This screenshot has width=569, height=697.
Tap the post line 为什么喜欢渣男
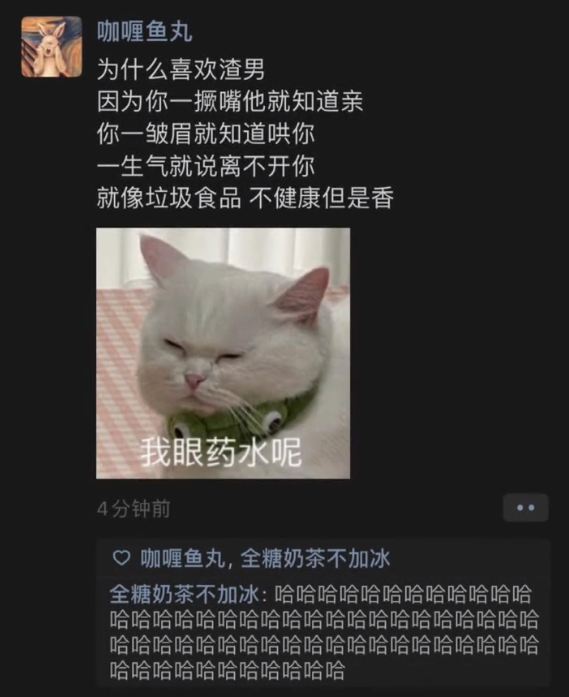(x=181, y=70)
